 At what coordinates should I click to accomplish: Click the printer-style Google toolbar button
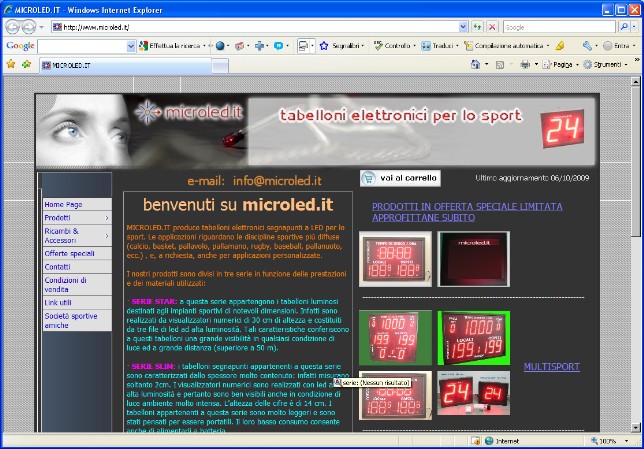pyautogui.click(x=303, y=46)
